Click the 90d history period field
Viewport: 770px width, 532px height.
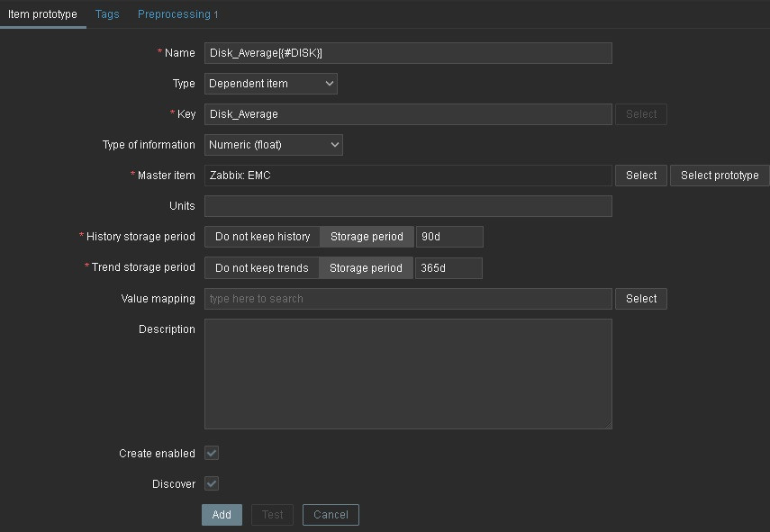tap(449, 237)
